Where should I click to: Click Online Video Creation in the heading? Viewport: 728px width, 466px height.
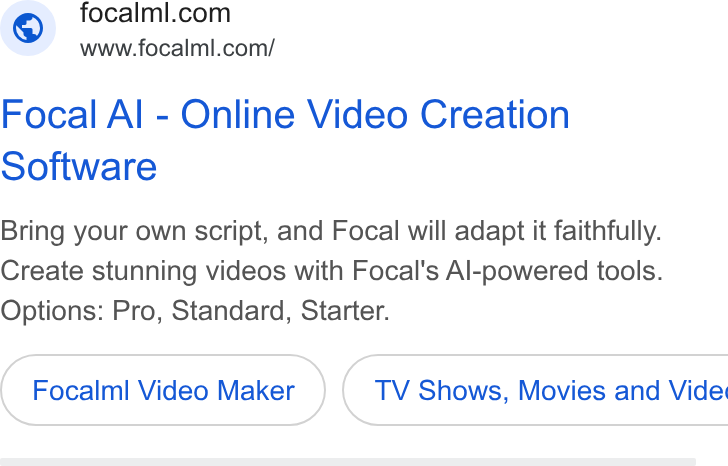tap(375, 115)
